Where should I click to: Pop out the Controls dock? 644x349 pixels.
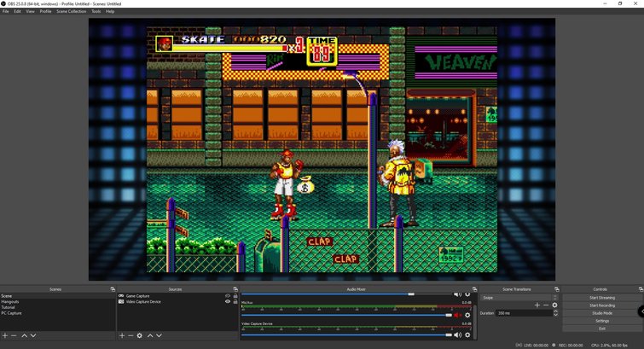click(x=641, y=289)
